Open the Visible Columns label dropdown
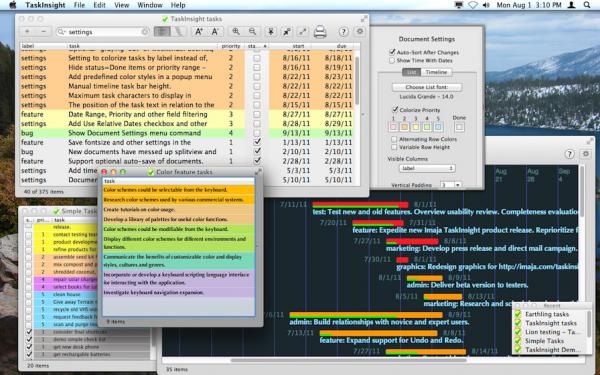600x375 pixels. 427,168
